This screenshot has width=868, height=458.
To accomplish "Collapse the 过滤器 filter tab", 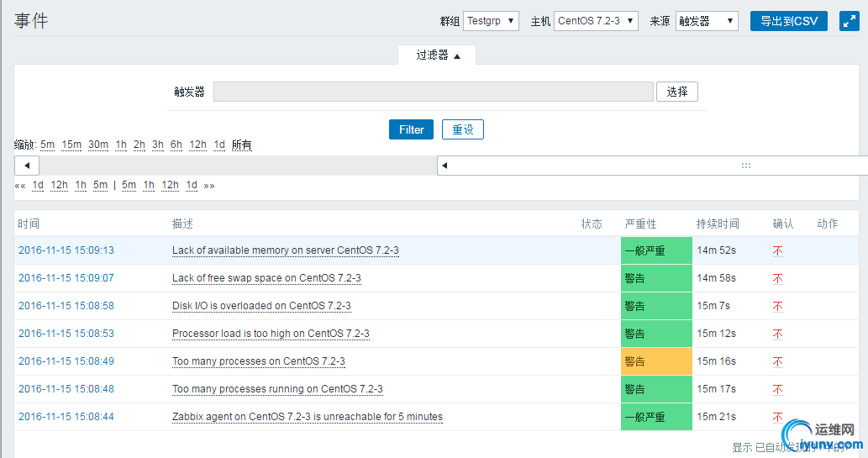I will pyautogui.click(x=438, y=55).
